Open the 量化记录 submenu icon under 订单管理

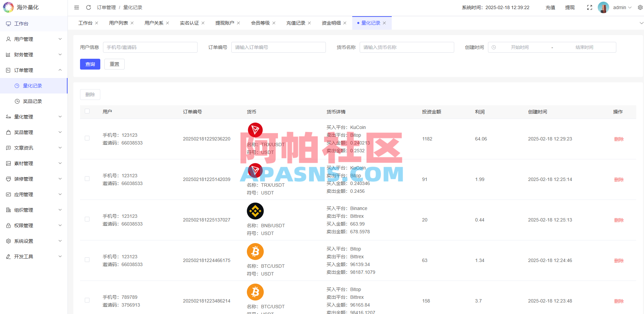tap(17, 85)
